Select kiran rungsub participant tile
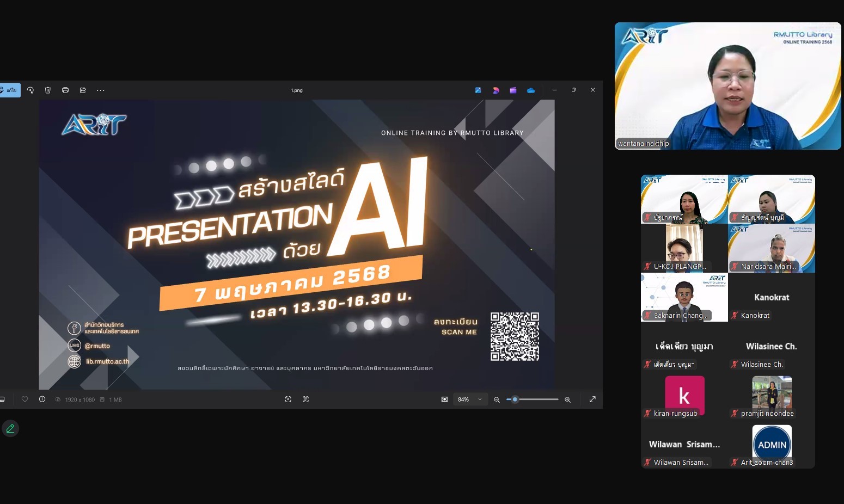 pos(684,395)
